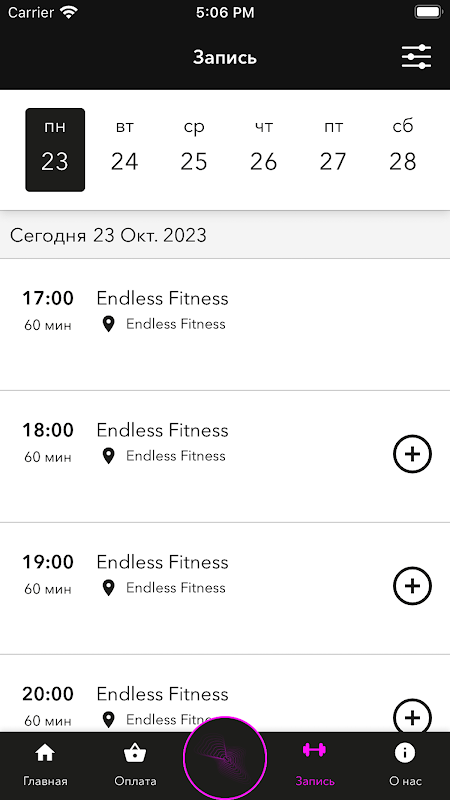Image resolution: width=450 pixels, height=800 pixels.
Task: Tap plus icon for 19:00 class
Action: 412,586
